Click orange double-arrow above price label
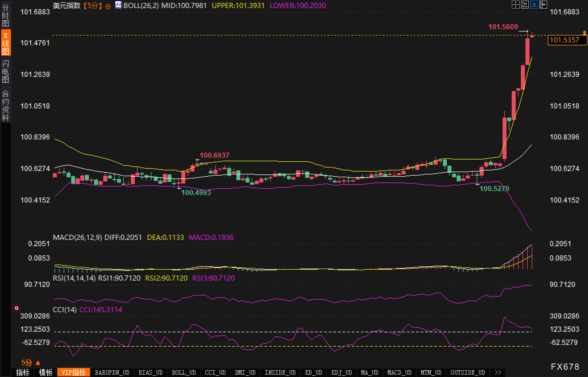This screenshot has width=588, height=377. point(584,32)
